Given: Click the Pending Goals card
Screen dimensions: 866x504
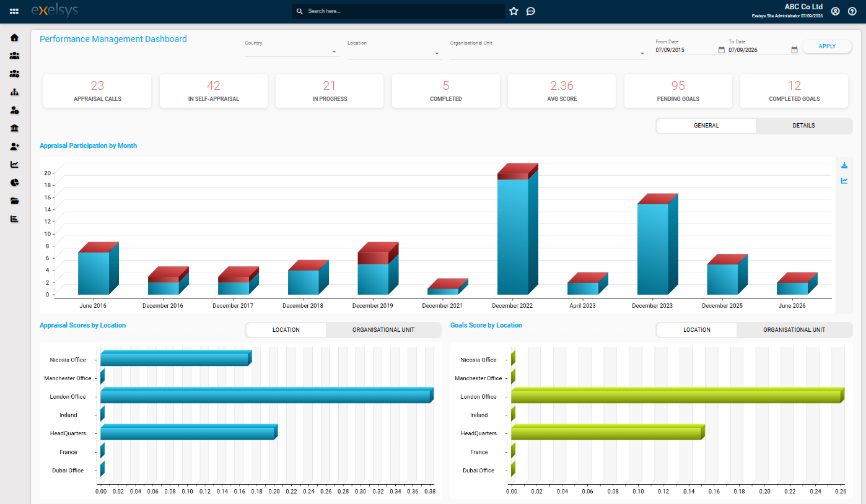Looking at the screenshot, I should coord(678,91).
